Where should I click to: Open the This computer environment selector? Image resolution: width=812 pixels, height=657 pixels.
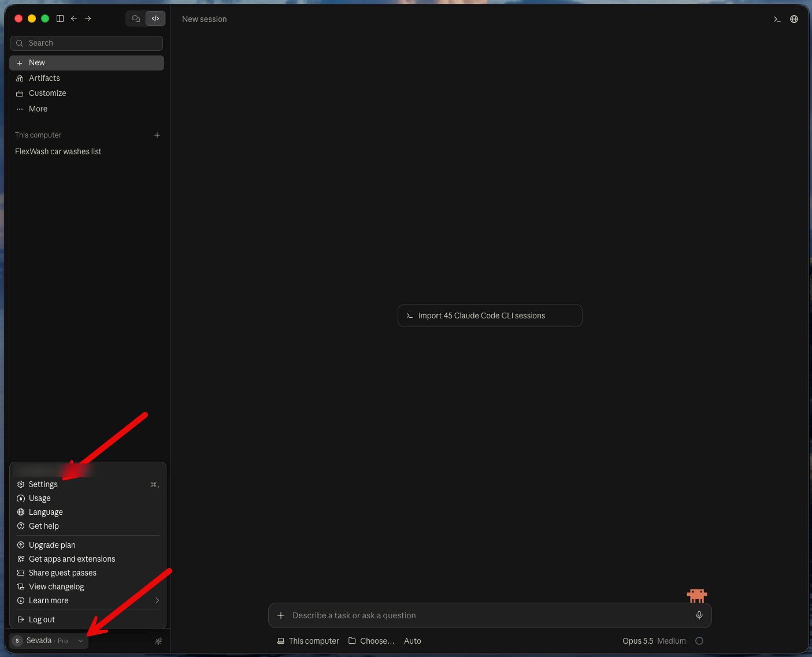[x=308, y=641]
